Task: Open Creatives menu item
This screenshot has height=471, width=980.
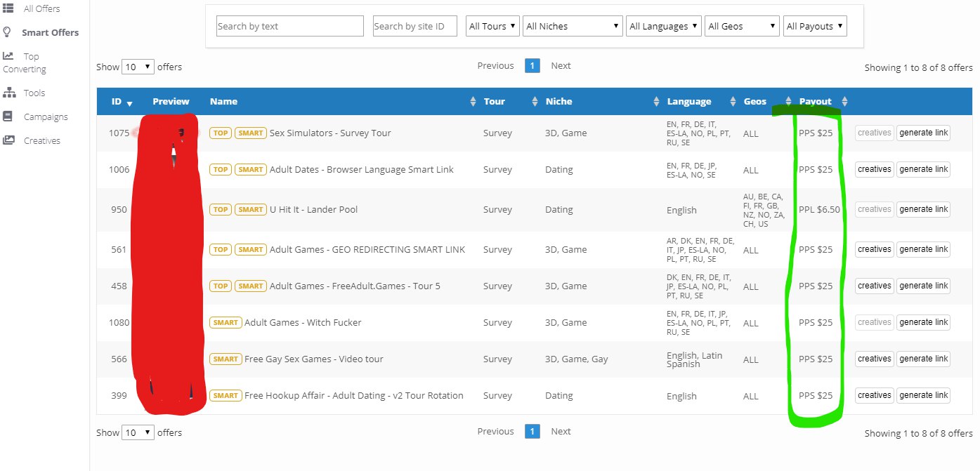Action: [x=42, y=140]
